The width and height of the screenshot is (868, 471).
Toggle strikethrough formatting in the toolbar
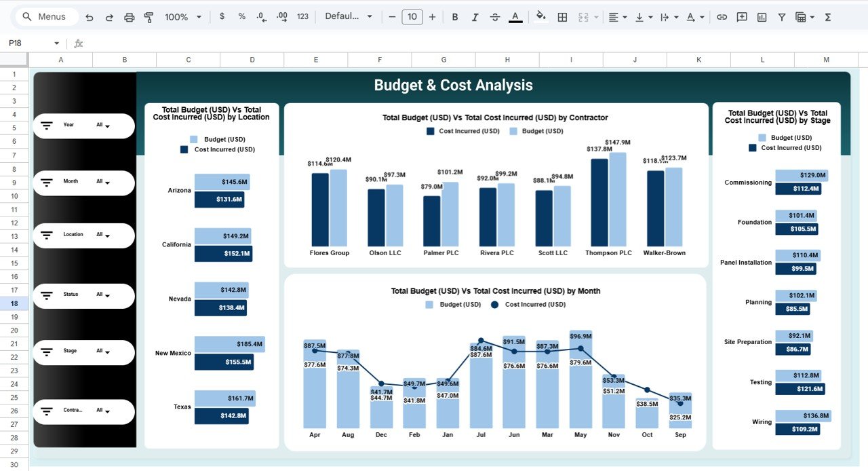click(494, 16)
